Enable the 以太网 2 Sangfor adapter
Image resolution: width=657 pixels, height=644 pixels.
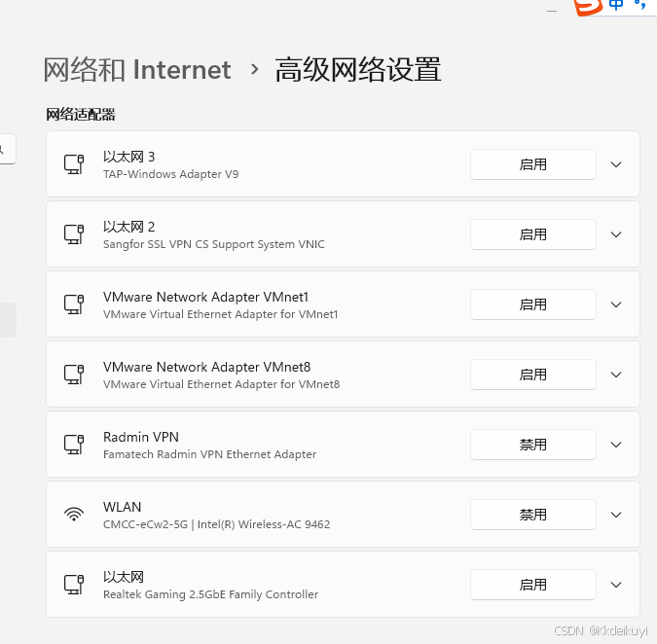coord(532,234)
